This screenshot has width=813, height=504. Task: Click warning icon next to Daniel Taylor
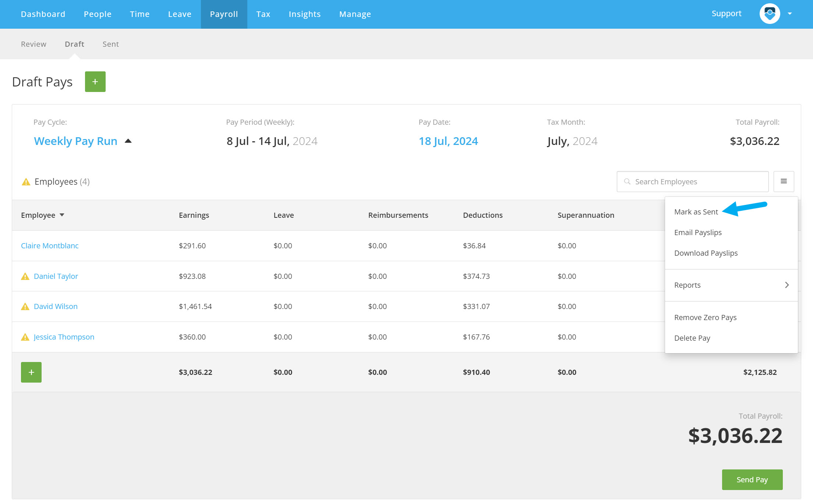tap(25, 276)
